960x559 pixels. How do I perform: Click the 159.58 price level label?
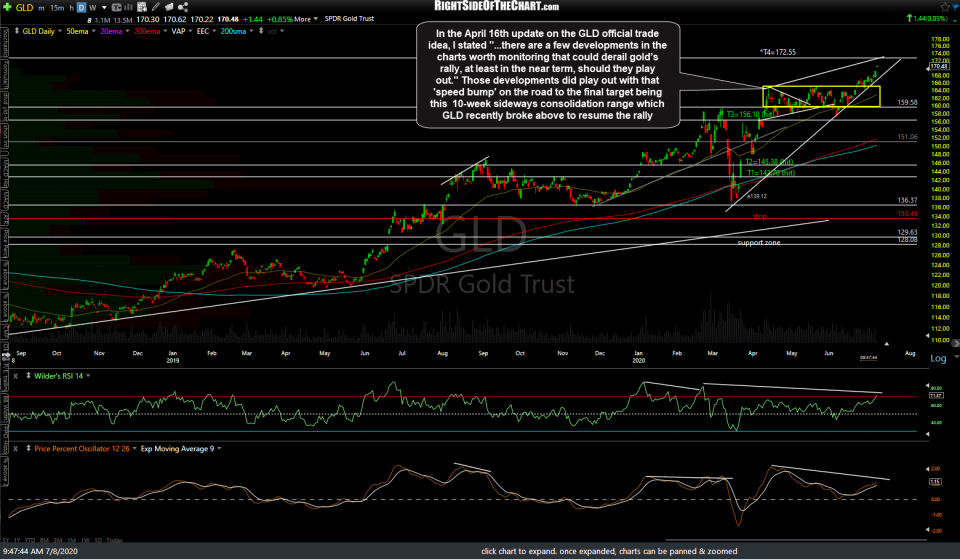click(907, 102)
